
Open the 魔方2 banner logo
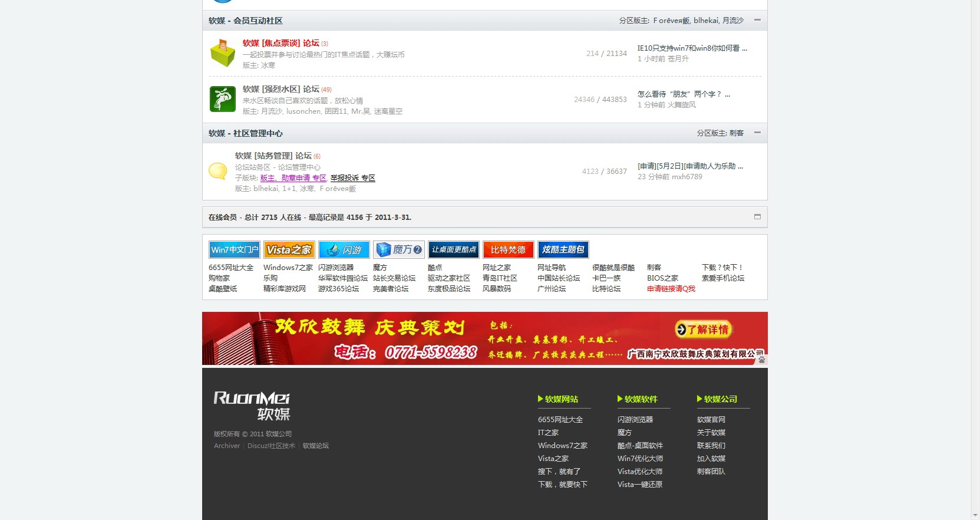point(398,250)
